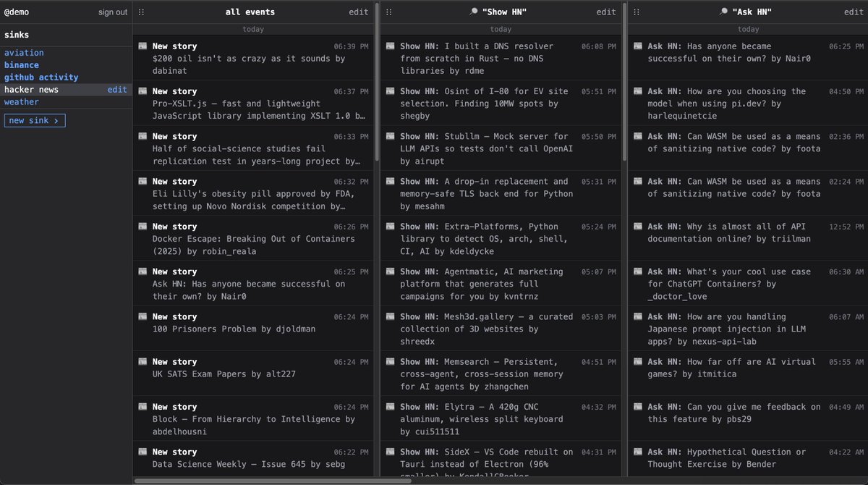Sign out of the demo account

pos(113,12)
